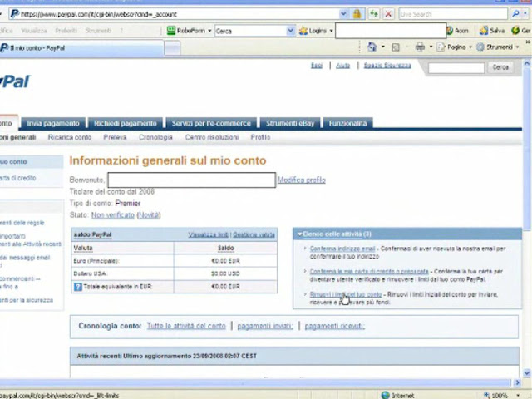
Task: Click the red X stop loading icon
Action: tap(388, 14)
